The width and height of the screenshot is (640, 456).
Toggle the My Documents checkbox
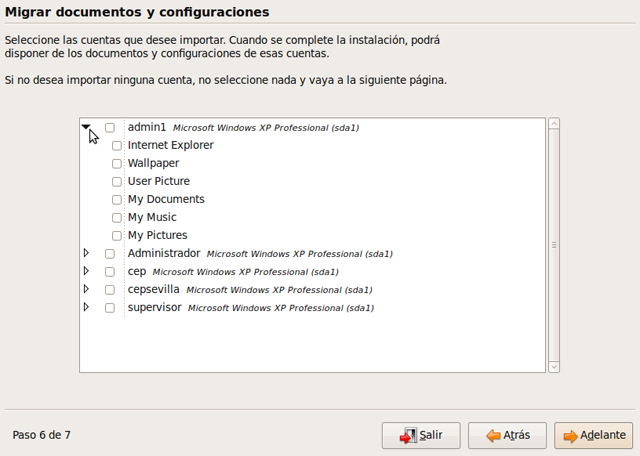117,200
